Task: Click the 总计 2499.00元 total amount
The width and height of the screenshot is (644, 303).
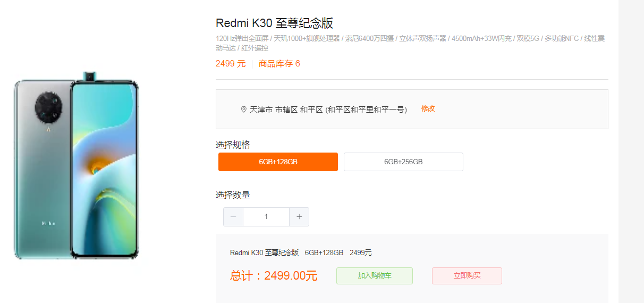Action: point(274,276)
